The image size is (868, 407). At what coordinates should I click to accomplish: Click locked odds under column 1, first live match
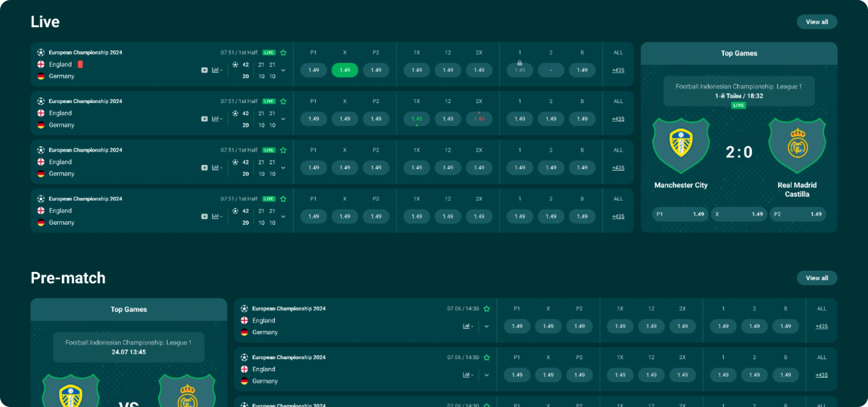[519, 70]
